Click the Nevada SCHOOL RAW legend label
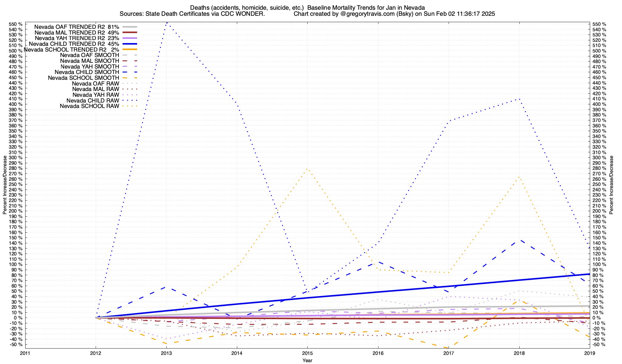Viewport: 622px width, 364px height. click(x=89, y=106)
